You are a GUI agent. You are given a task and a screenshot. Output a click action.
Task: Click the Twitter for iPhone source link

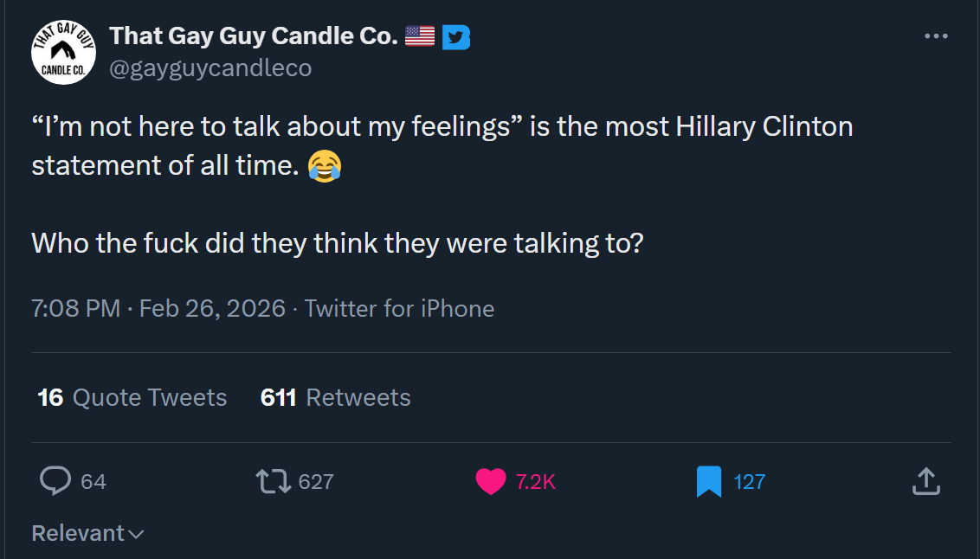(x=399, y=309)
